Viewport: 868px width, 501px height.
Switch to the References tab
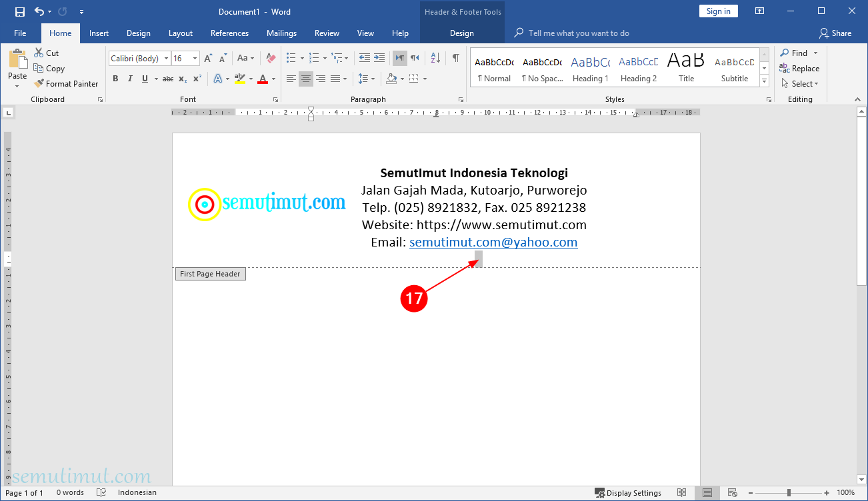[229, 33]
